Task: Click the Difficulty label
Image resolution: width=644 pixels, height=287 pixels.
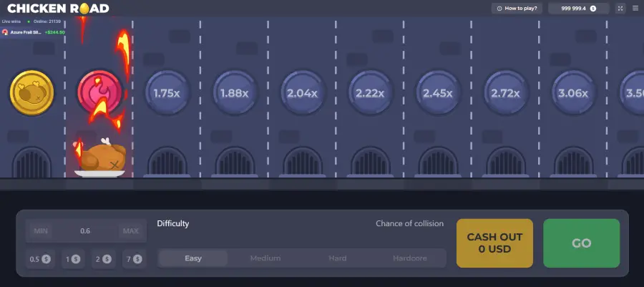Action: 173,223
